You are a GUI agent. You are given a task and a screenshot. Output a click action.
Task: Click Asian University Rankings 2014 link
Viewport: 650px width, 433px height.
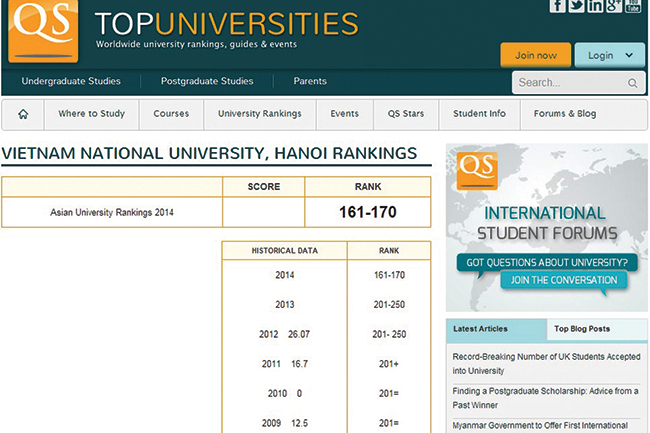point(112,213)
